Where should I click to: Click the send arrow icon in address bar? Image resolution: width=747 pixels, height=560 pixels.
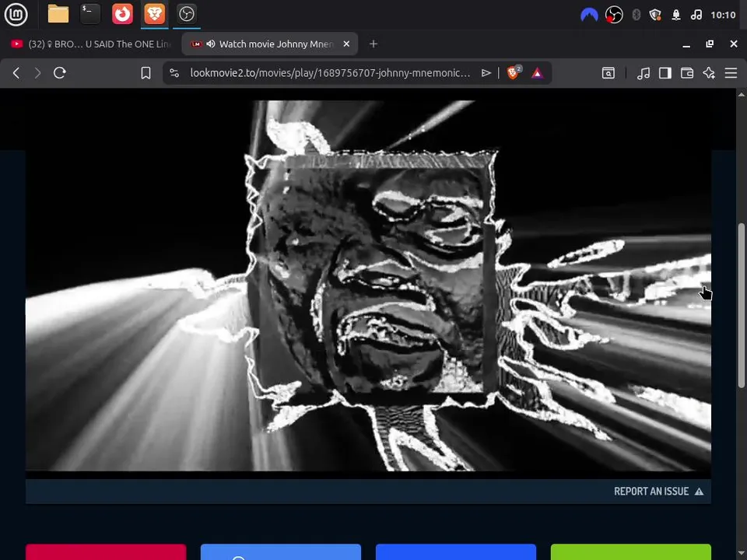[x=486, y=73]
